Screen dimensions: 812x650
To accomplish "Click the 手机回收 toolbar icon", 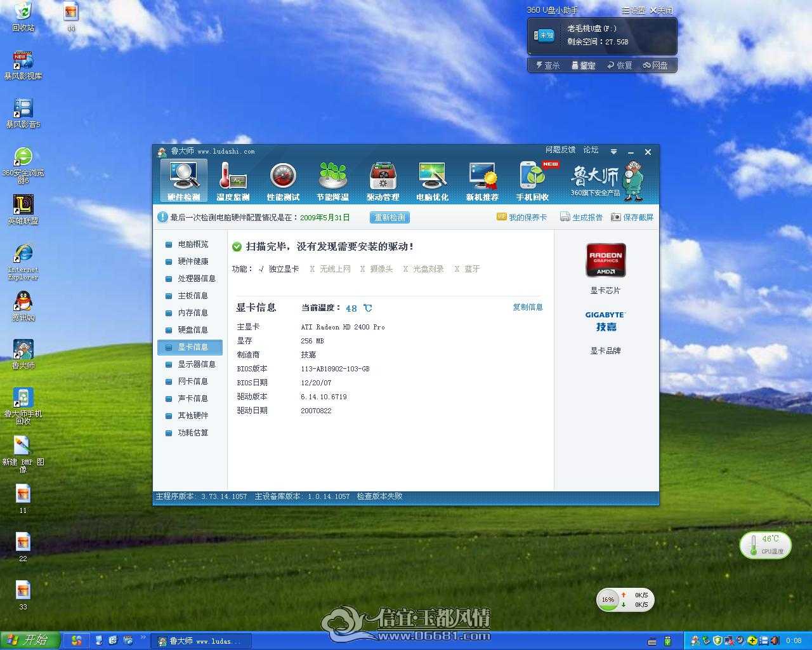I will click(532, 181).
